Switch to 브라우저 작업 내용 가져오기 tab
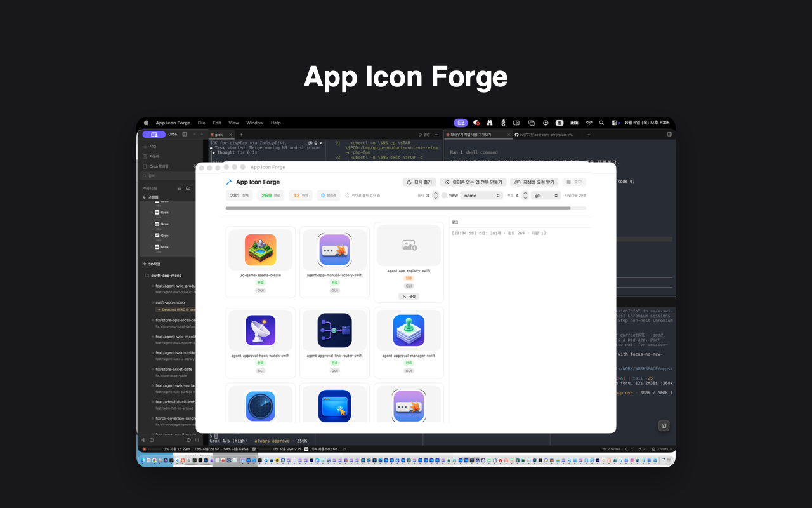The width and height of the screenshot is (812, 508). tap(477, 135)
